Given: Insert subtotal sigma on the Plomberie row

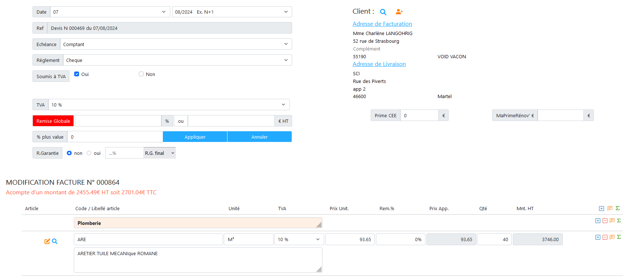Looking at the screenshot, I should [x=619, y=220].
